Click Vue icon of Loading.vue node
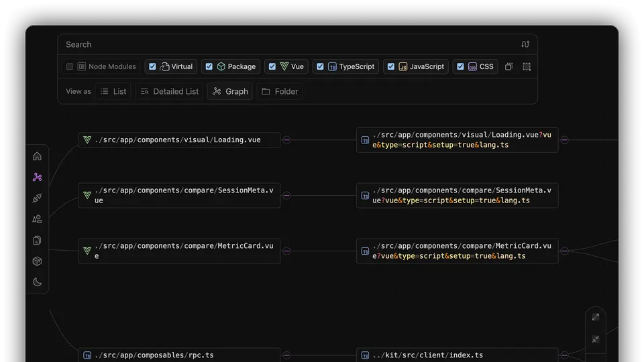The image size is (644, 362). (87, 139)
